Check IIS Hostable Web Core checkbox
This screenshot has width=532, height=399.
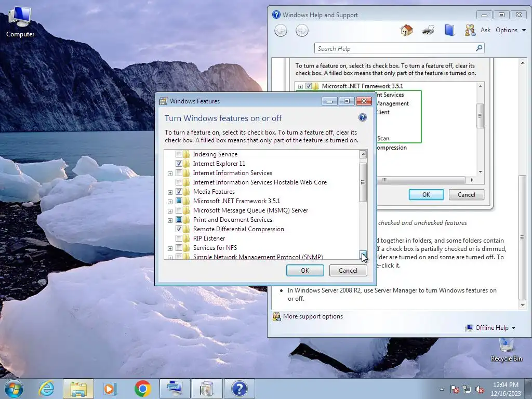tap(179, 182)
